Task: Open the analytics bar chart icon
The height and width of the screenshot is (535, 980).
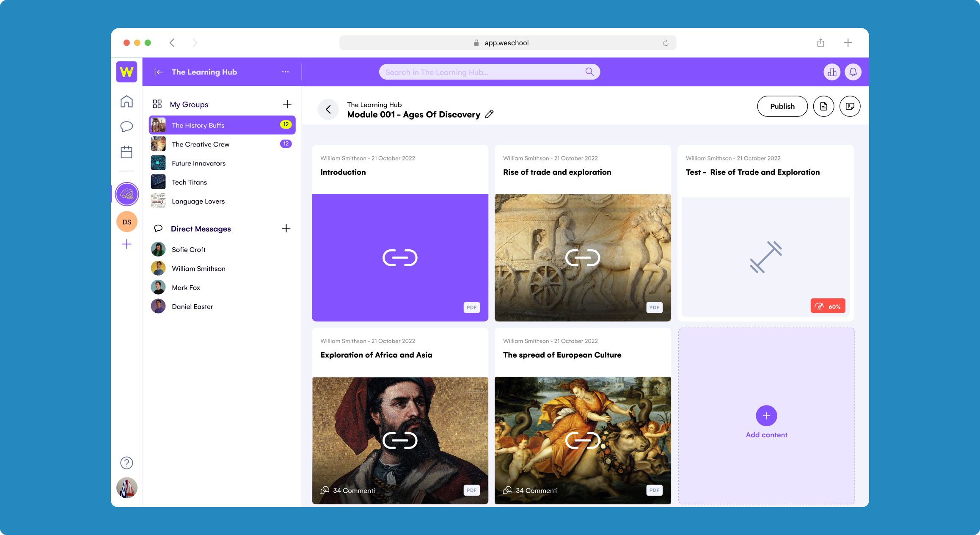Action: (832, 72)
